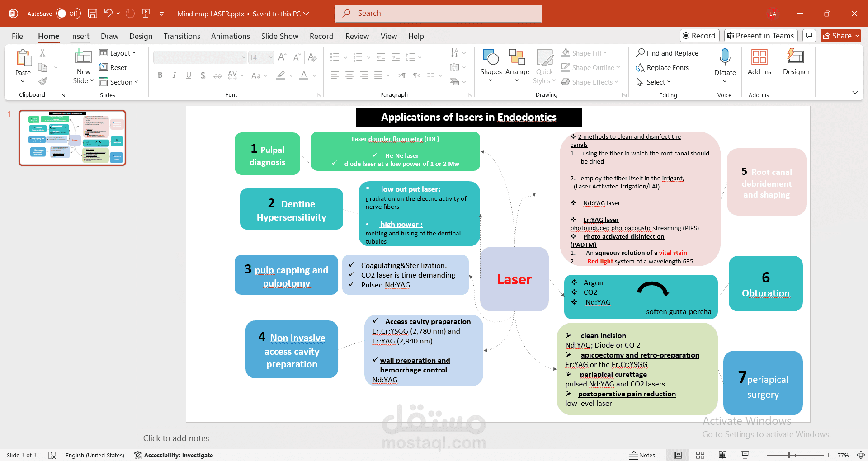The height and width of the screenshot is (461, 868).
Task: Fit slide to current window icon
Action: (861, 455)
